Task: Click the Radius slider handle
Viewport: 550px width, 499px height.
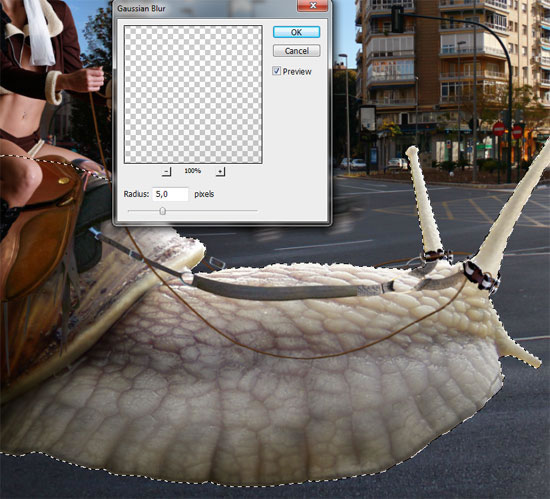Action: [x=162, y=211]
